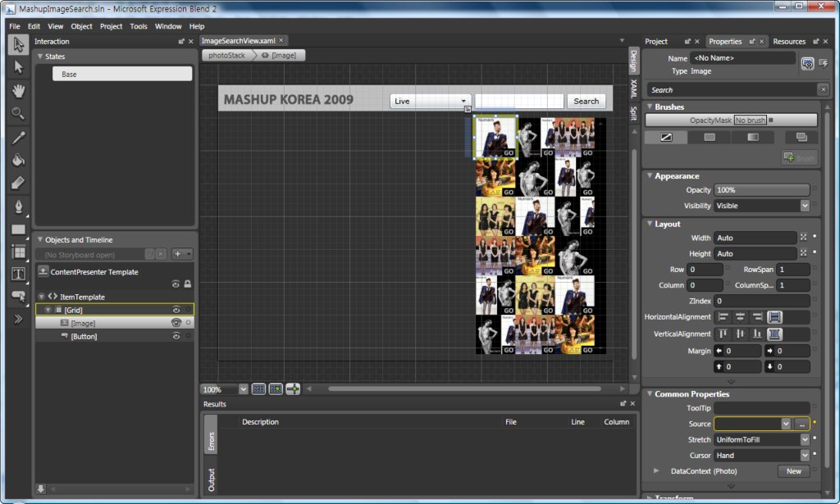Toggle visibility of all template objects
This screenshot has height=504, width=840.
[x=176, y=284]
